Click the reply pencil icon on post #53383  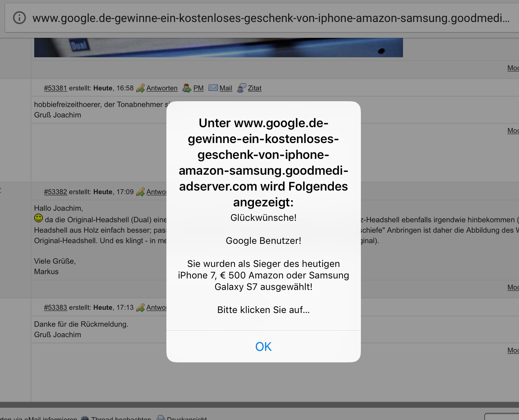pyautogui.click(x=140, y=308)
